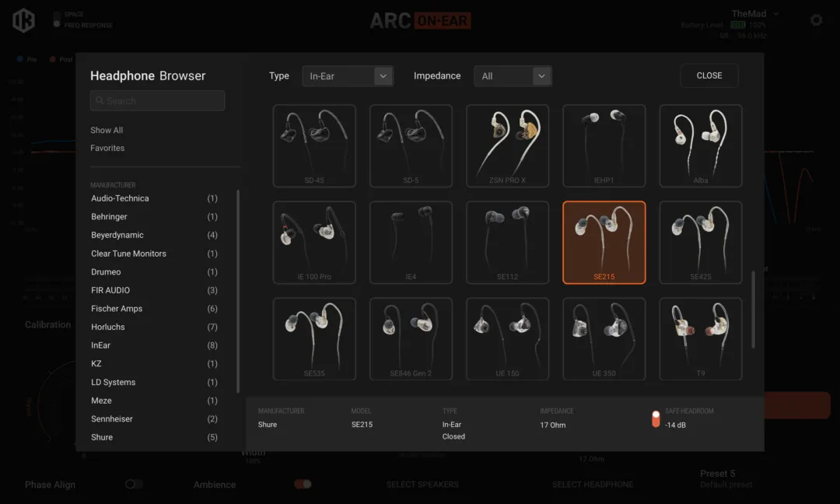
Task: Filter by Clear Tune Monitors manufacturer
Action: (x=154, y=254)
